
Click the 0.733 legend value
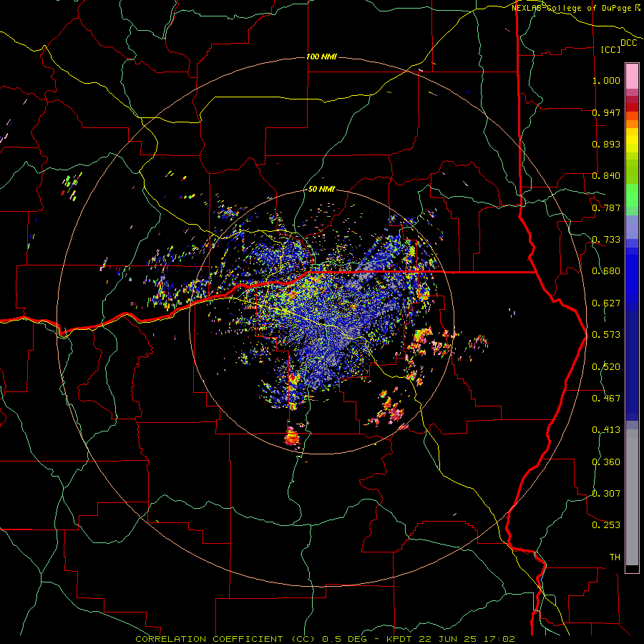(606, 240)
